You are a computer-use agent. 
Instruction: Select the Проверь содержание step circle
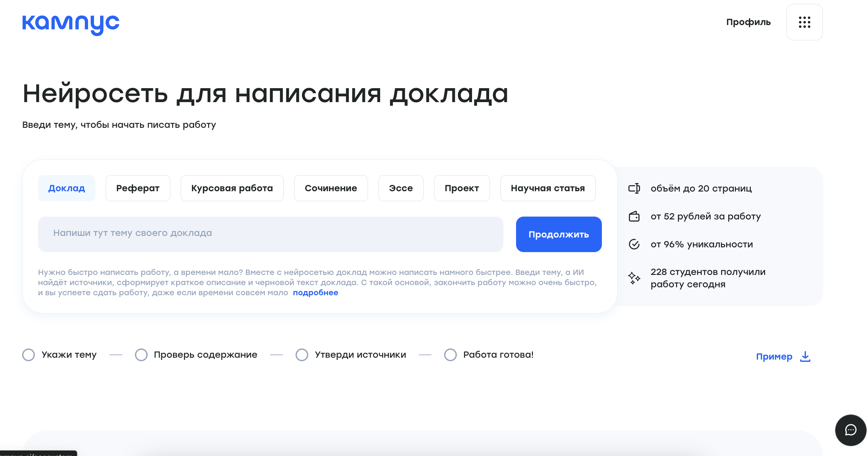141,355
